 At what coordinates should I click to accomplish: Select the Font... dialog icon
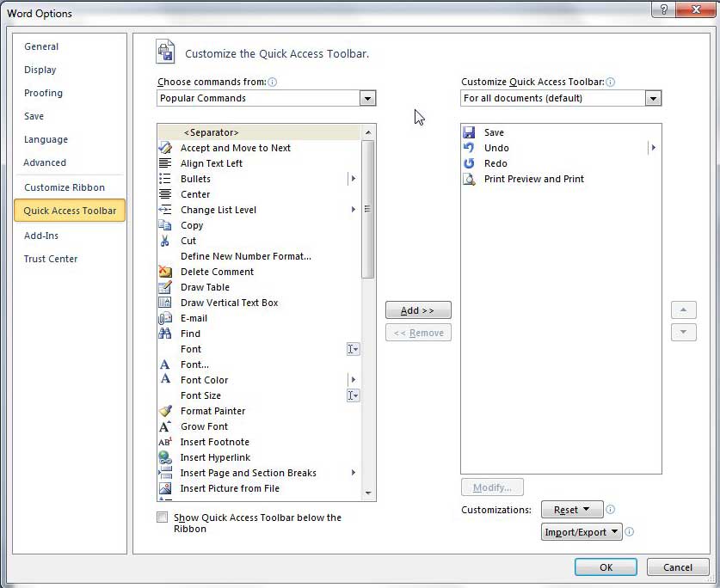[165, 364]
